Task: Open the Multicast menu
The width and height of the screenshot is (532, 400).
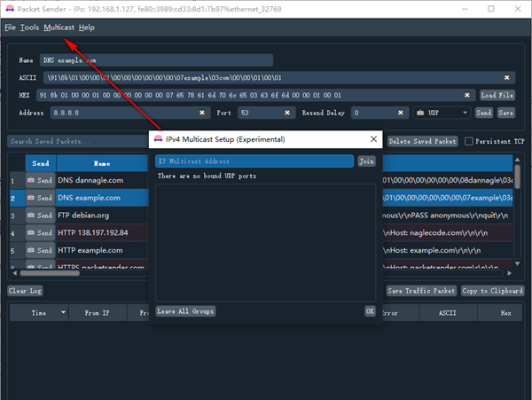Action: tap(59, 27)
